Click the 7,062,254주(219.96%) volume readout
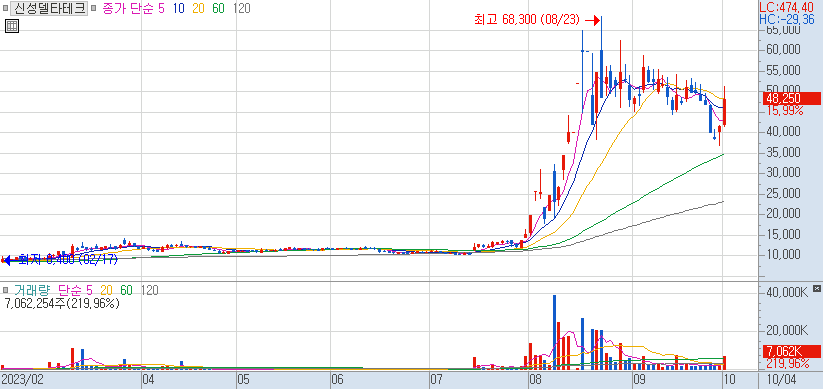 coord(62,303)
